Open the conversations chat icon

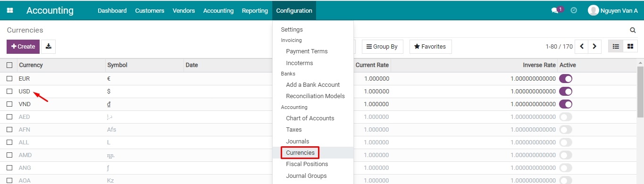coord(555,10)
